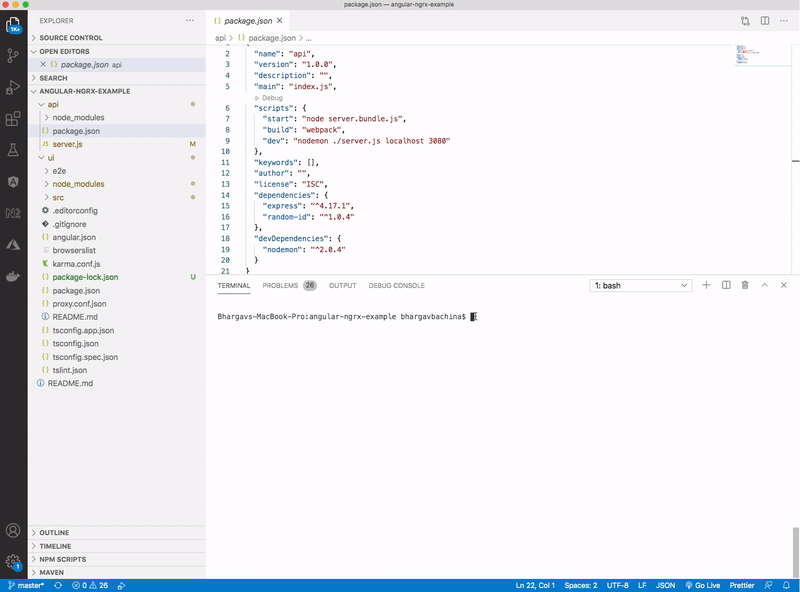
Task: Open changes compare icon in editor toolbar
Action: click(x=745, y=21)
